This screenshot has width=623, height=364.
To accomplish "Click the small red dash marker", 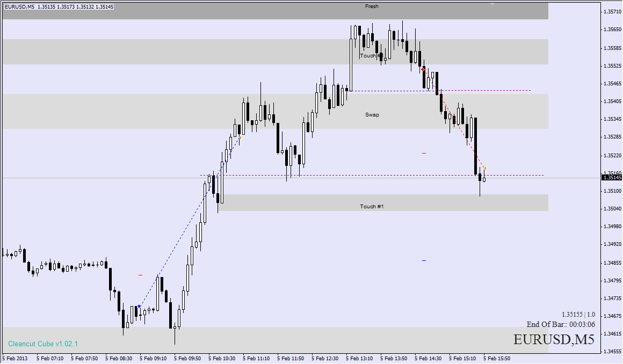I will coord(140,275).
